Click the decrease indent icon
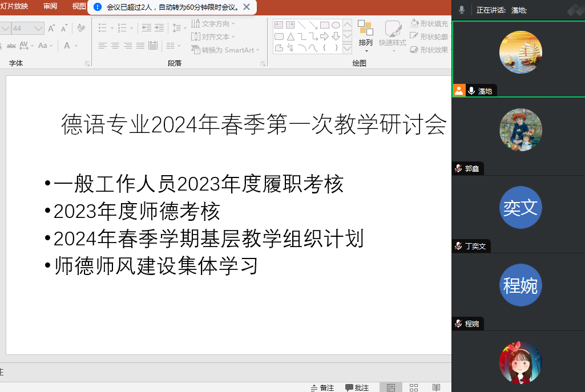 pos(147,27)
